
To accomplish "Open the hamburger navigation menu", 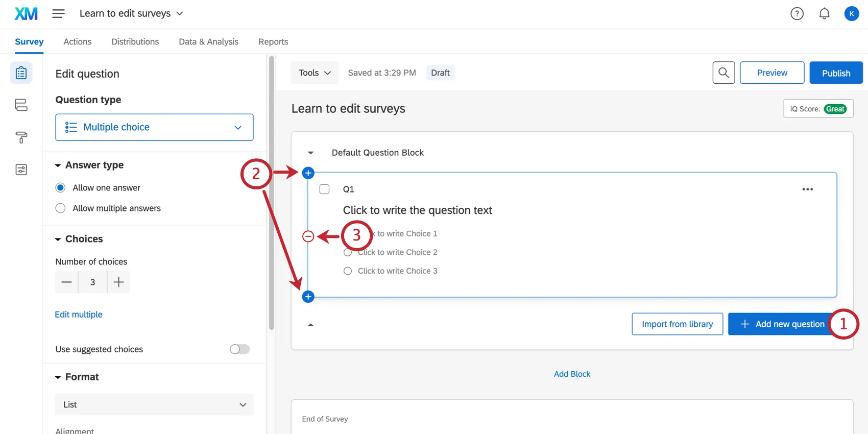I will click(58, 14).
